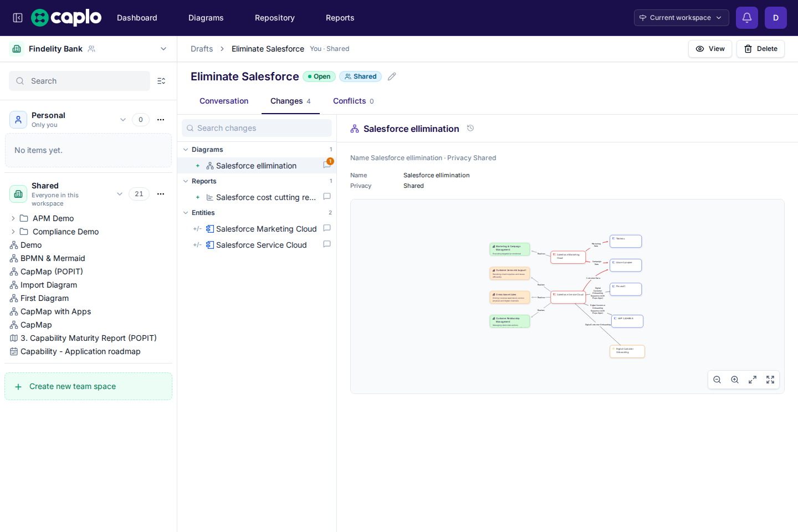The width and height of the screenshot is (798, 532).
Task: Click the Personal space item count 0
Action: [x=141, y=120]
